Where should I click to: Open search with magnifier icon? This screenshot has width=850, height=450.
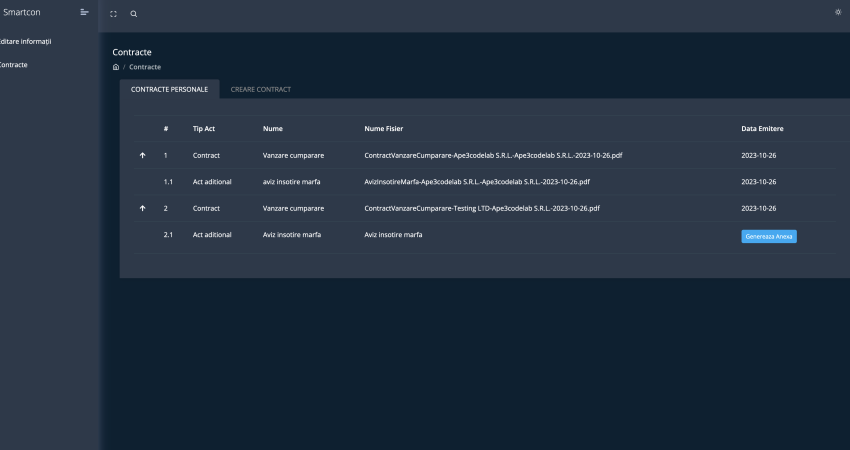click(134, 14)
